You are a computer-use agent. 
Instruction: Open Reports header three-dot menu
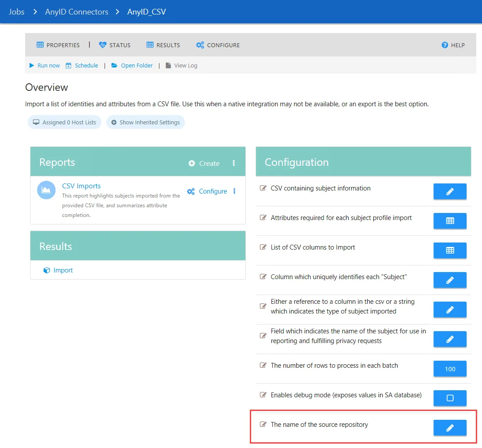coord(233,163)
